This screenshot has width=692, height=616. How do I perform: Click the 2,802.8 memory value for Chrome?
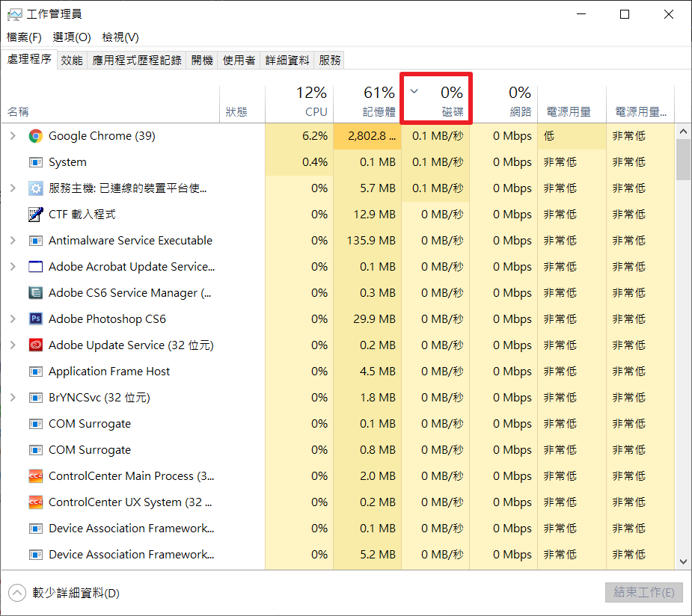372,136
